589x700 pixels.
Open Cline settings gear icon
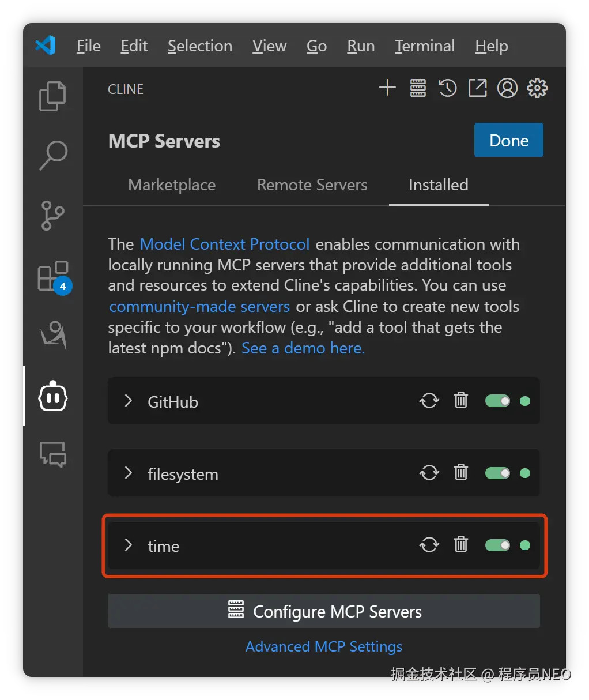click(x=537, y=88)
